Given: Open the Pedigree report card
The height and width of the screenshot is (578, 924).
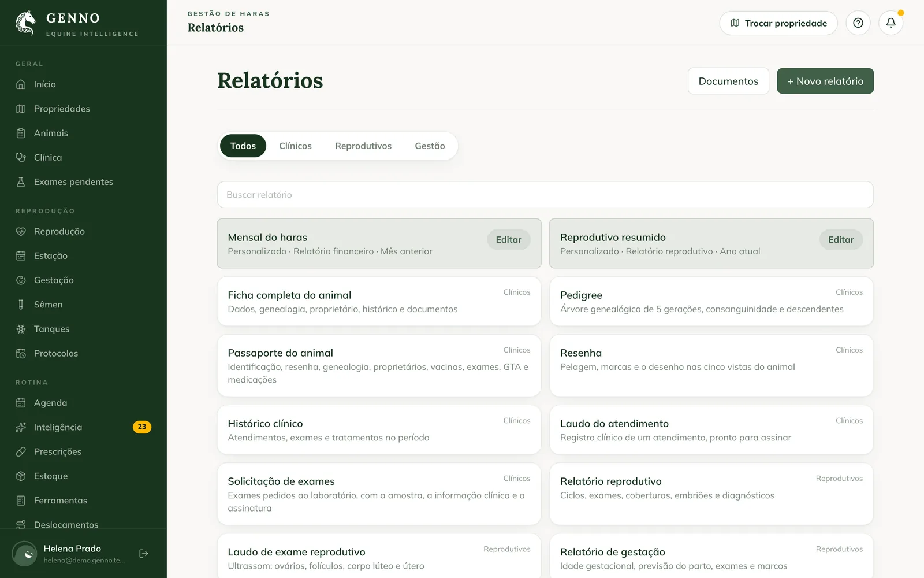Looking at the screenshot, I should 711,301.
